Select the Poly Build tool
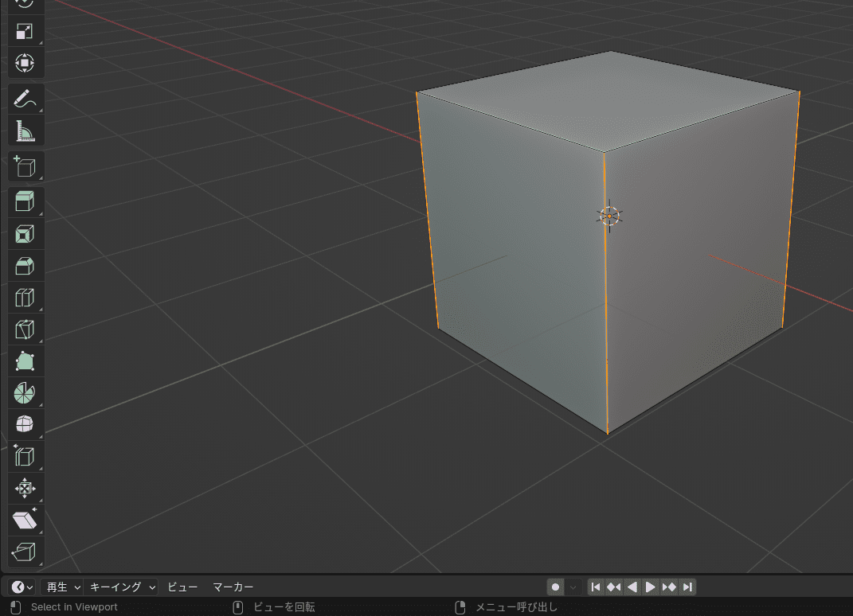The image size is (853, 616). coord(25,361)
